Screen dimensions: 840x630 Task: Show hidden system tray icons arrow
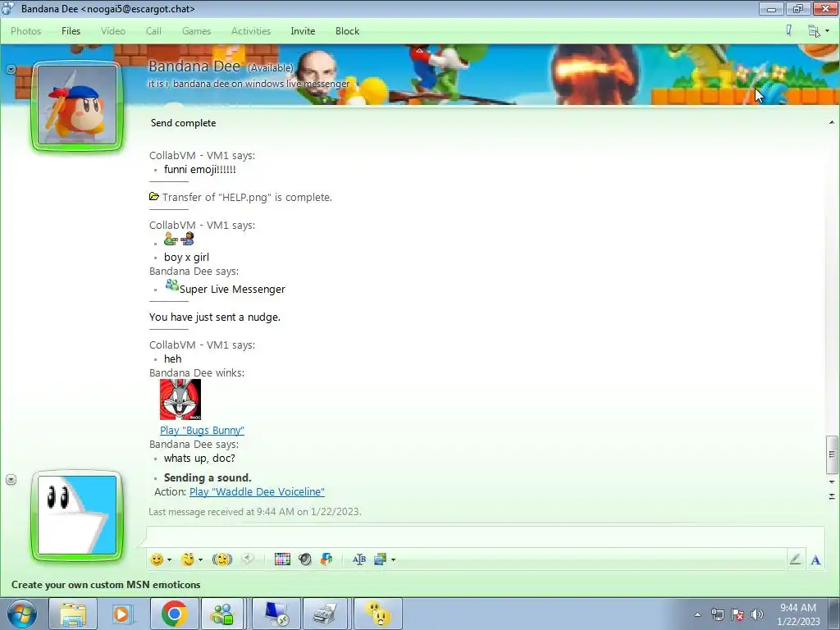coord(697,614)
